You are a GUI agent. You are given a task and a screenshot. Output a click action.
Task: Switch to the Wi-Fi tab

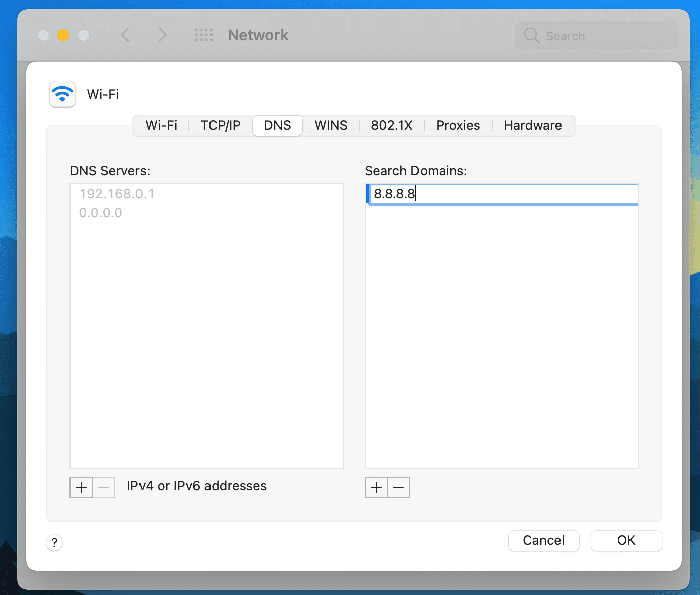(161, 125)
